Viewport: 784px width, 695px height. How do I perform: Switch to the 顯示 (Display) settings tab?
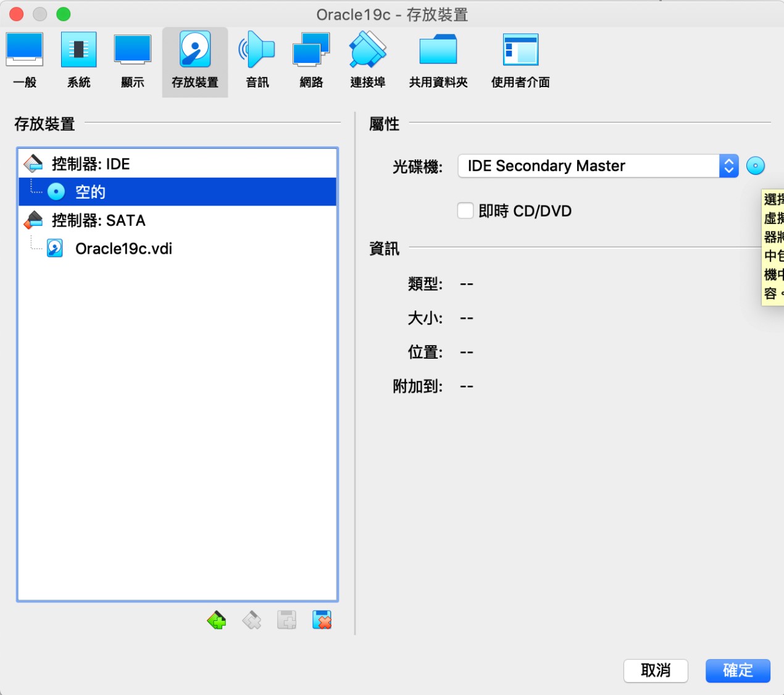pos(133,61)
